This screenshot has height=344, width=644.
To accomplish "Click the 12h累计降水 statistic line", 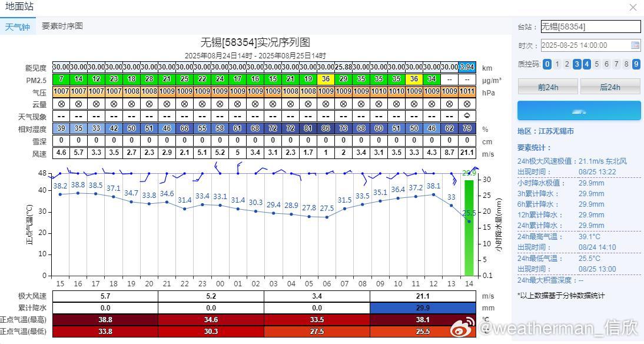I will [560, 214].
